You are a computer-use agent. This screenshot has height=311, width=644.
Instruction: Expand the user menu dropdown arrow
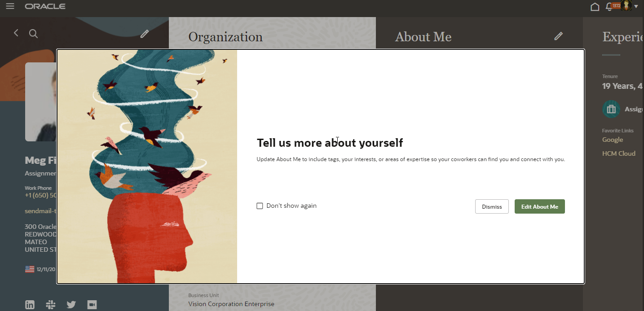636,7
